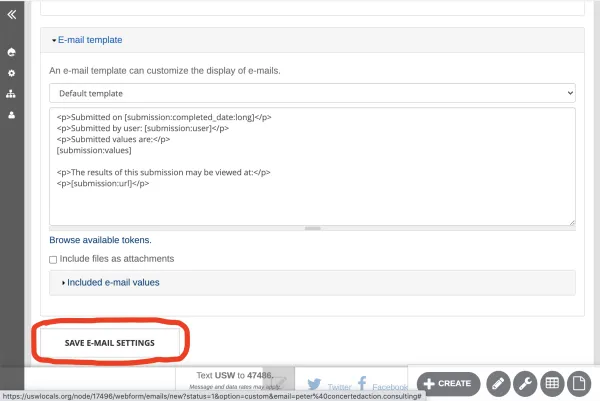
Task: Click the Twitter text link
Action: 339,387
